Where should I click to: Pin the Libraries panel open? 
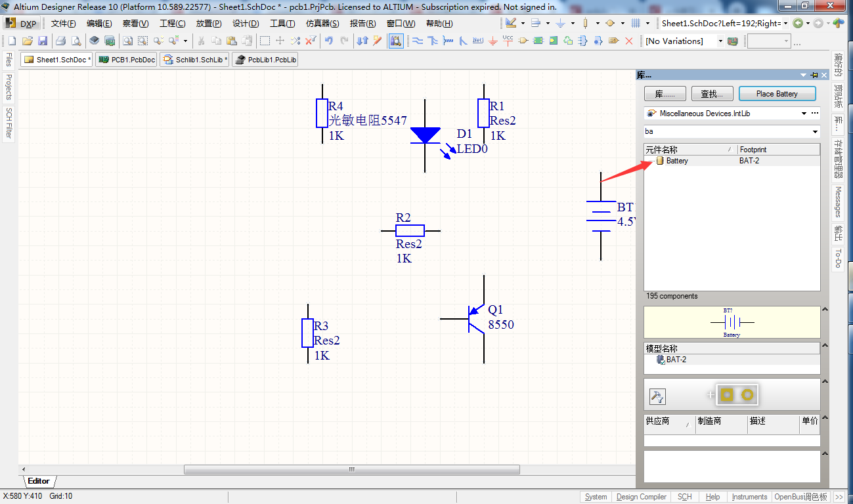[x=813, y=74]
